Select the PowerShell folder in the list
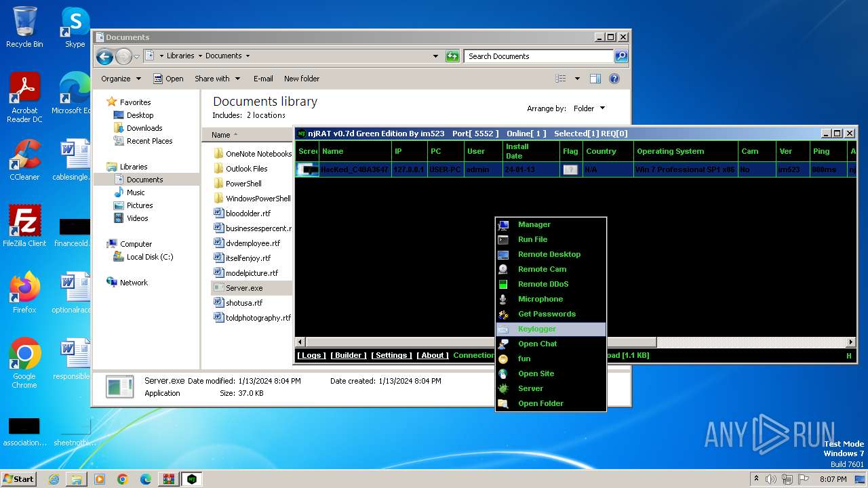The image size is (868, 488). tap(243, 184)
